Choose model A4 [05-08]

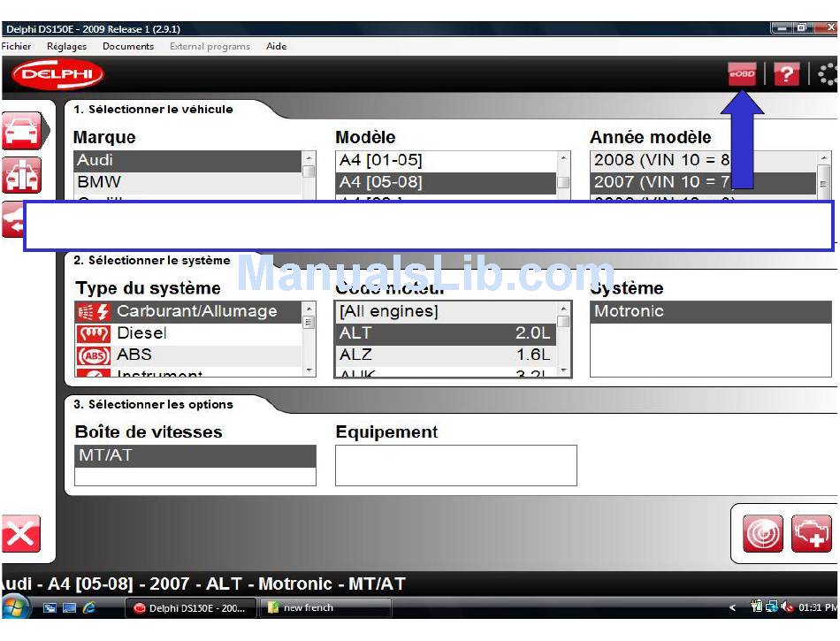[x=447, y=182]
